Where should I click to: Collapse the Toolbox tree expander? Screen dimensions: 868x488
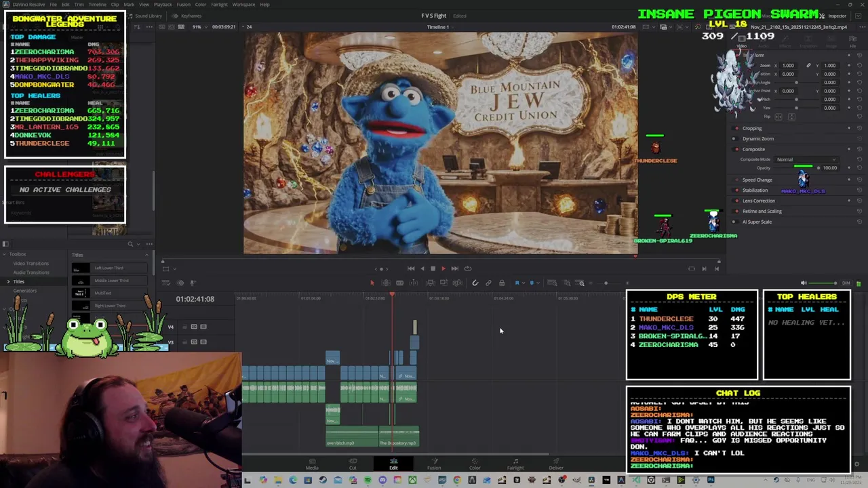pos(4,254)
